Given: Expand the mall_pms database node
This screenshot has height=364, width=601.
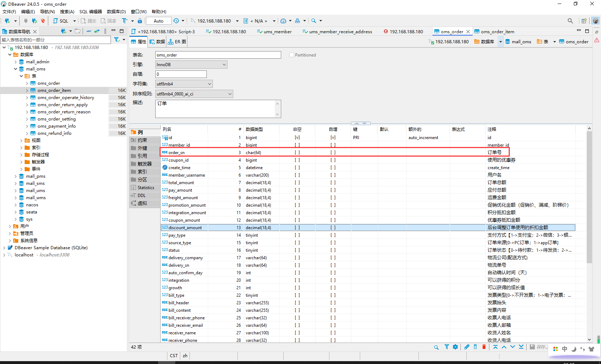Looking at the screenshot, I should pyautogui.click(x=16, y=176).
